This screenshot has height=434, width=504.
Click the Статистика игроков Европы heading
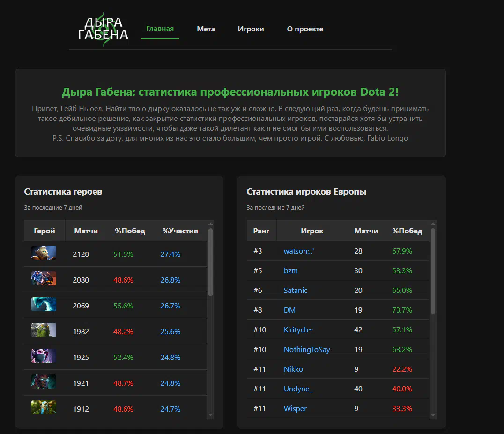pos(306,191)
